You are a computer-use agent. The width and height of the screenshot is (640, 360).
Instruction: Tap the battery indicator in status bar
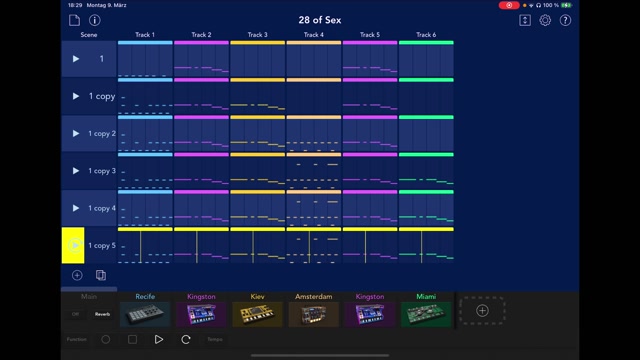pos(566,5)
